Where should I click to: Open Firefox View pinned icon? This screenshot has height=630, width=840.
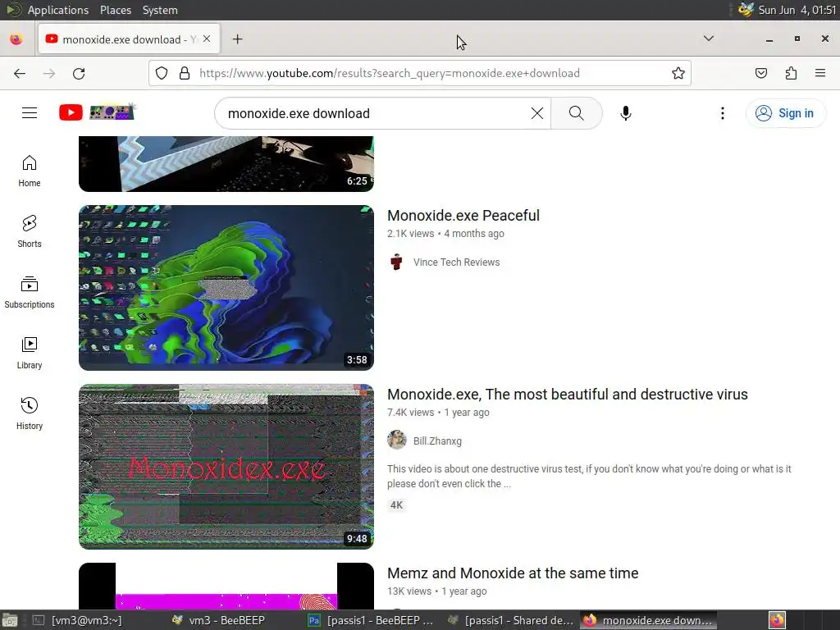(x=16, y=39)
